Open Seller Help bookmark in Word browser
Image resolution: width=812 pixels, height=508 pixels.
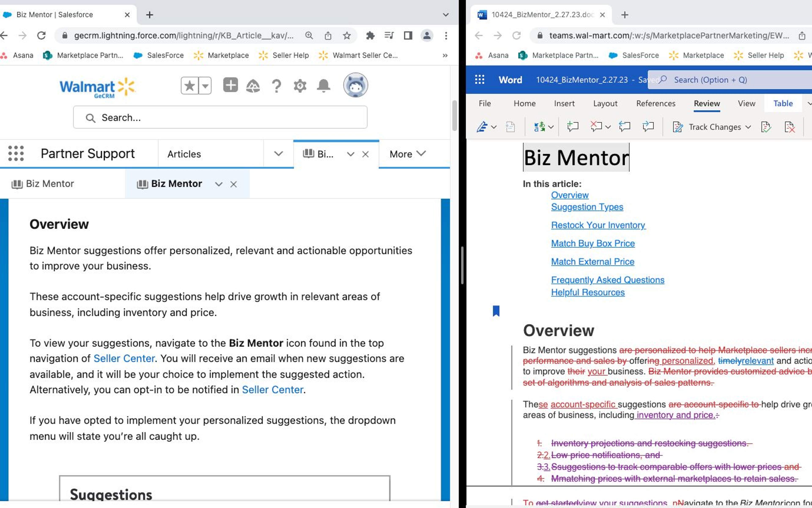tap(759, 55)
